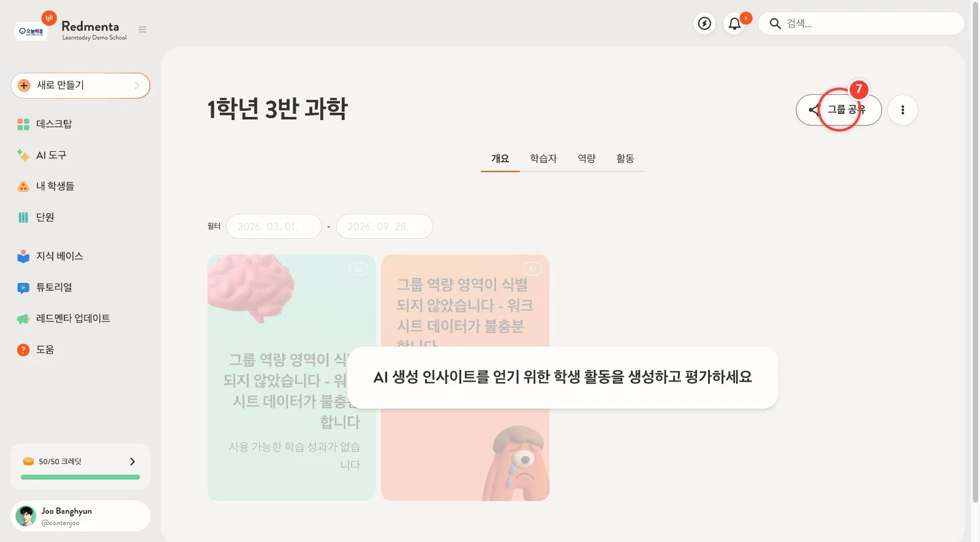Open the notifications bell

coord(734,24)
